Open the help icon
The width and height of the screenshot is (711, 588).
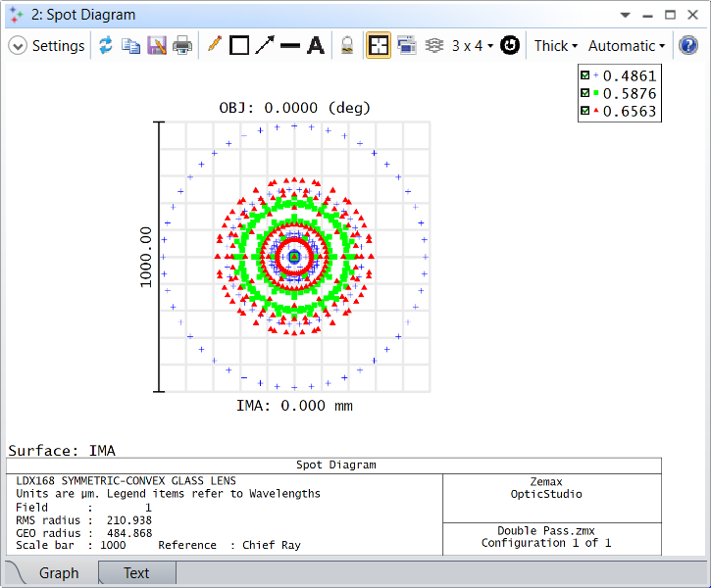(x=687, y=46)
